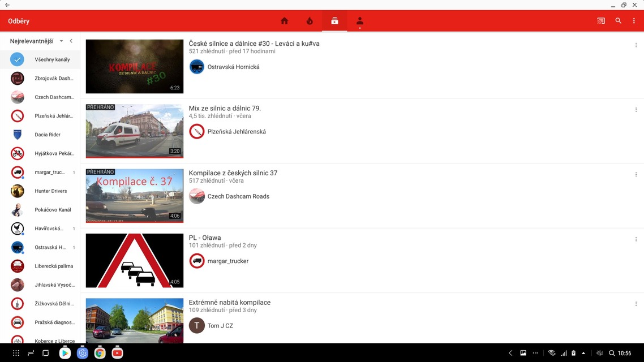Open the top bar overflow menu

click(634, 21)
